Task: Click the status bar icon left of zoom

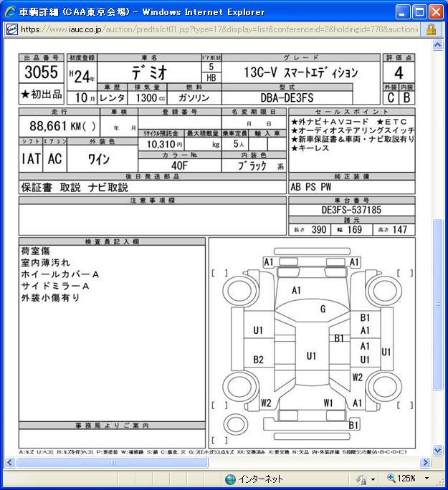Action: [x=360, y=479]
